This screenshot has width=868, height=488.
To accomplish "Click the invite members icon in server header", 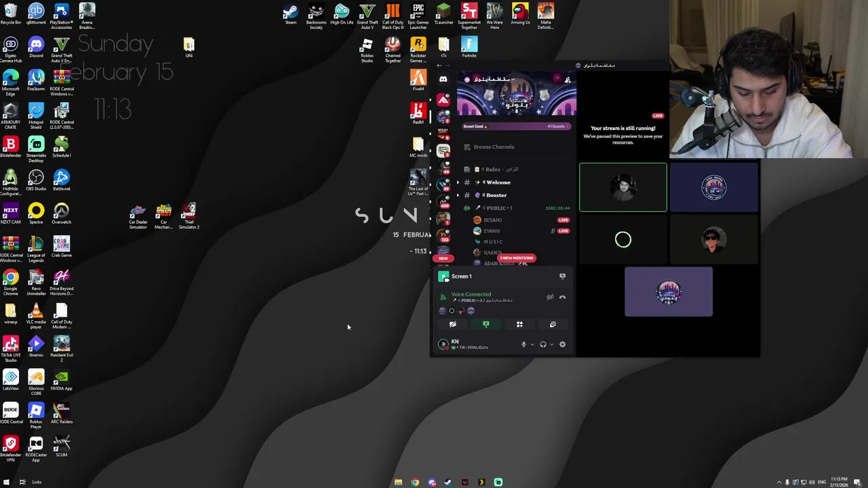I will (568, 80).
